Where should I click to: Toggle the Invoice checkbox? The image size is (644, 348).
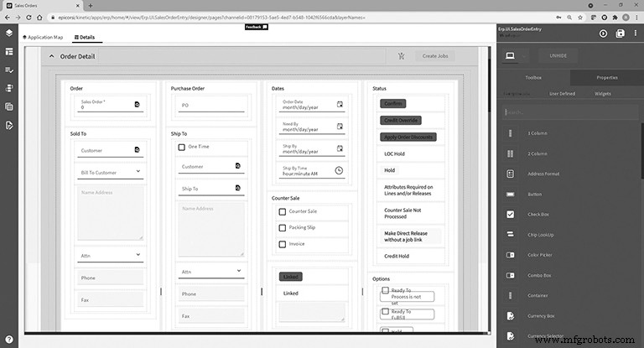[x=282, y=244]
